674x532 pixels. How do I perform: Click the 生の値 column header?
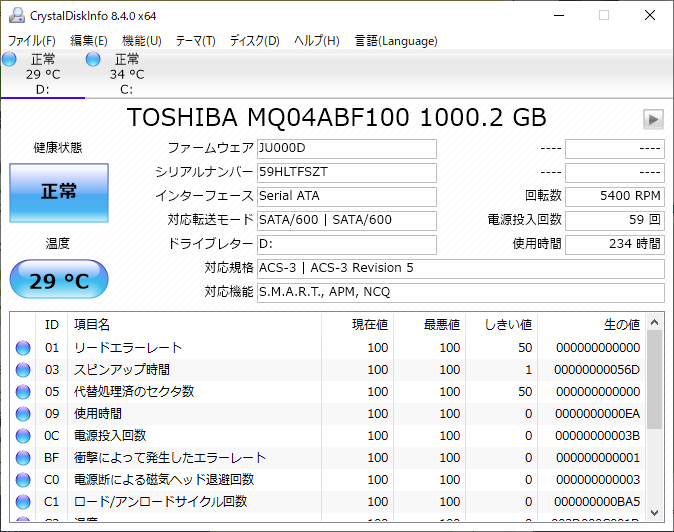coord(591,324)
